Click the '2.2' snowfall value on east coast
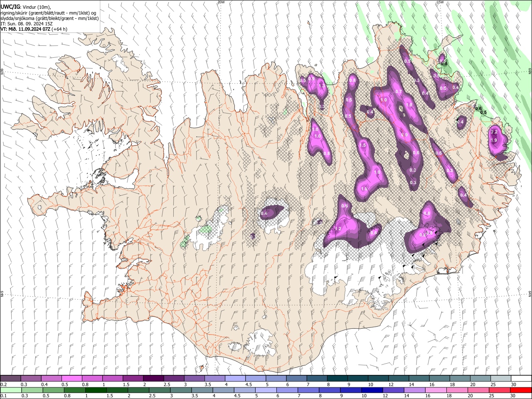This screenshot has height=399, width=532. [x=494, y=132]
